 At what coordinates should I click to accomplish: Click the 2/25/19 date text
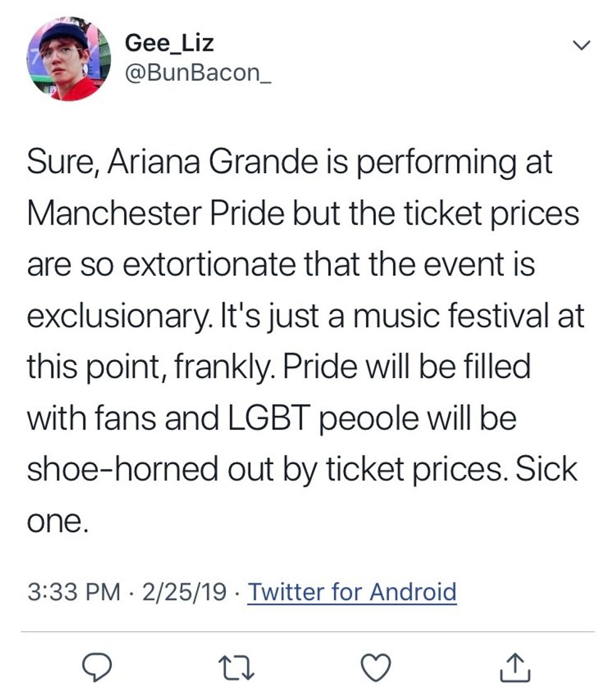183,591
